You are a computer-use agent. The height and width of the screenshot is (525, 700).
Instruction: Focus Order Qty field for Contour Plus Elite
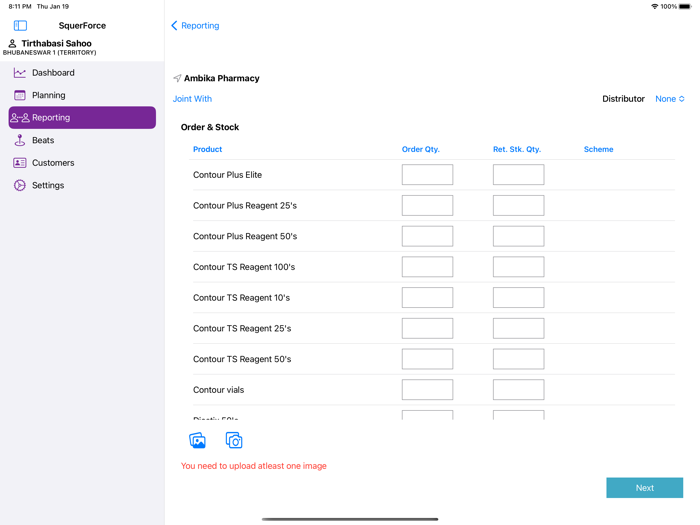click(x=427, y=175)
